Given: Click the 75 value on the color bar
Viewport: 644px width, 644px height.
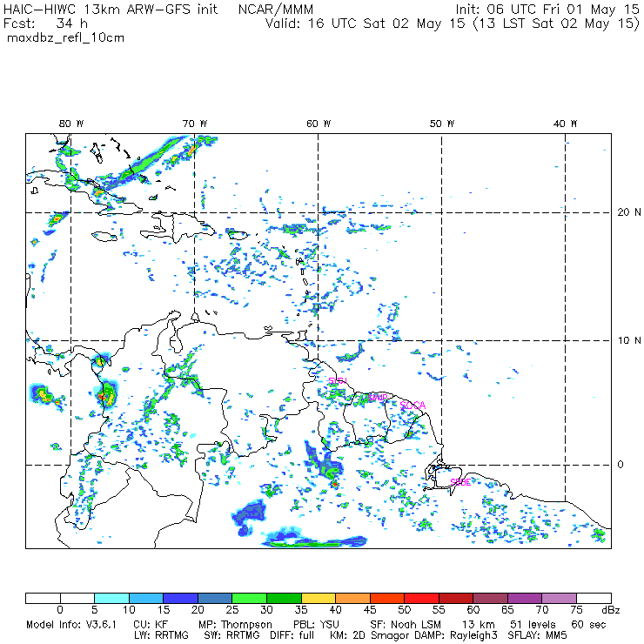Looking at the screenshot, I should click(x=577, y=610).
